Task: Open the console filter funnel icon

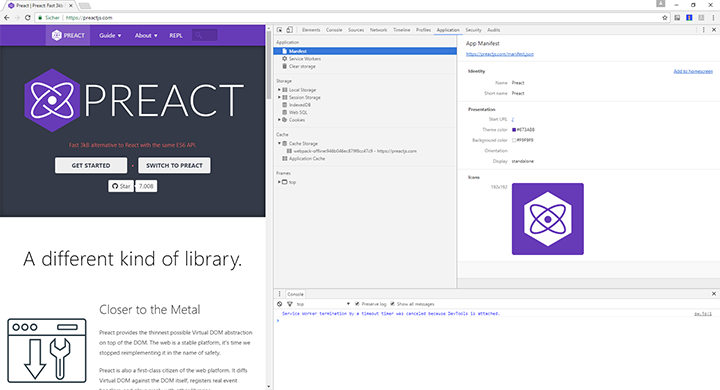Action: [x=290, y=304]
